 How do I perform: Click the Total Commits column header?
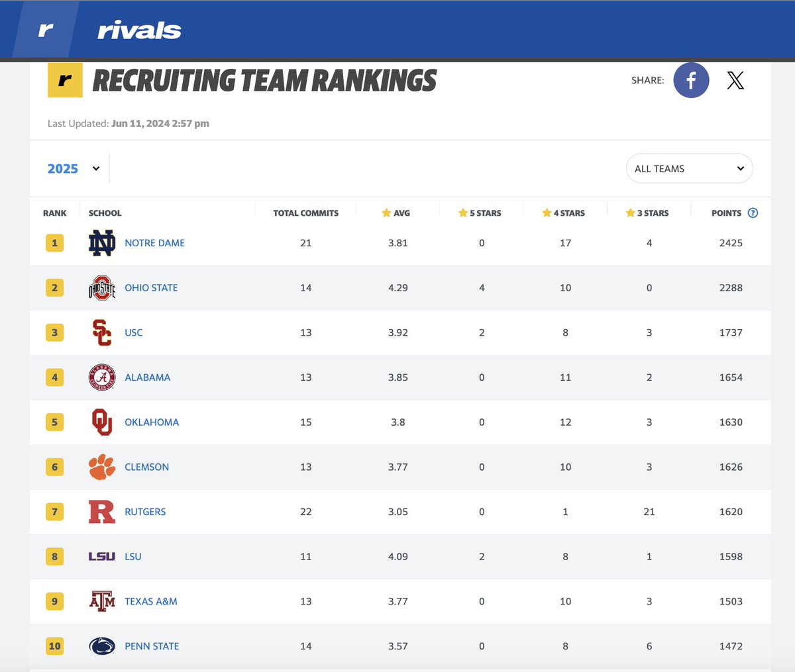[306, 213]
